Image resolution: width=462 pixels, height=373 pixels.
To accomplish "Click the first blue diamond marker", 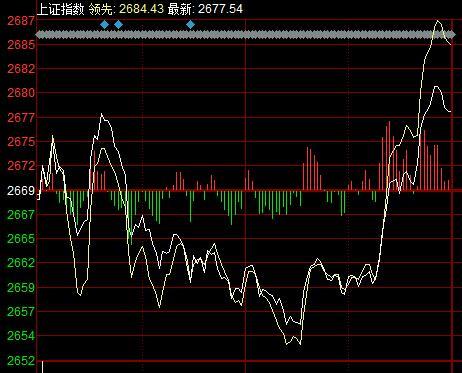I will 104,24.
